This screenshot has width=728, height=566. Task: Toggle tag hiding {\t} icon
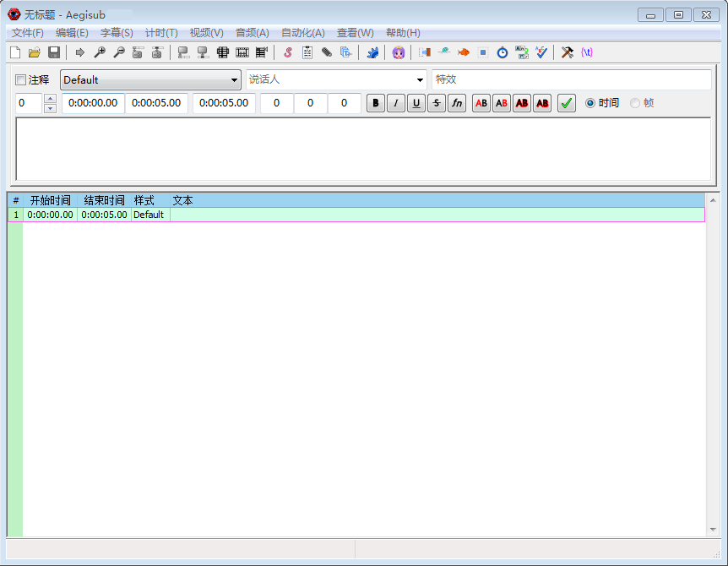(587, 52)
